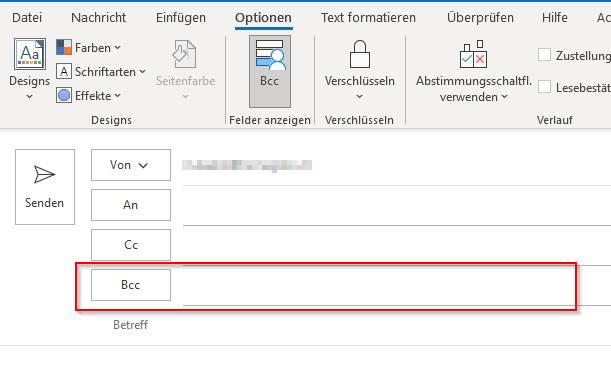
Task: Expand the Designs dropdown chevron
Action: pyautogui.click(x=30, y=96)
